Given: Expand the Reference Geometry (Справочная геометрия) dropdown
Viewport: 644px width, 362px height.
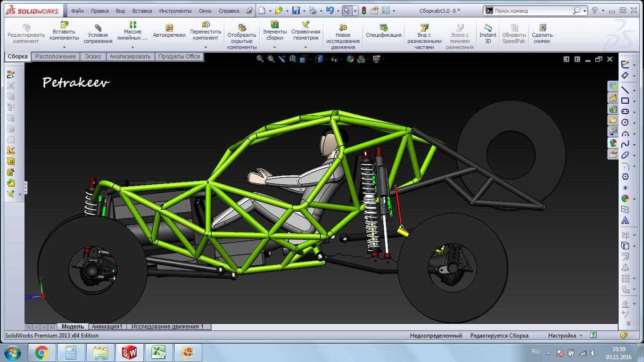Looking at the screenshot, I should [305, 47].
